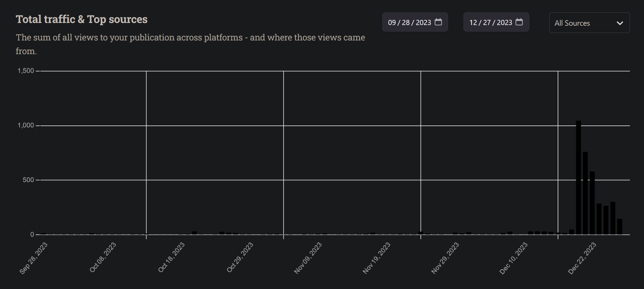Click the 500 y-axis value
The height and width of the screenshot is (289, 644).
tap(28, 180)
